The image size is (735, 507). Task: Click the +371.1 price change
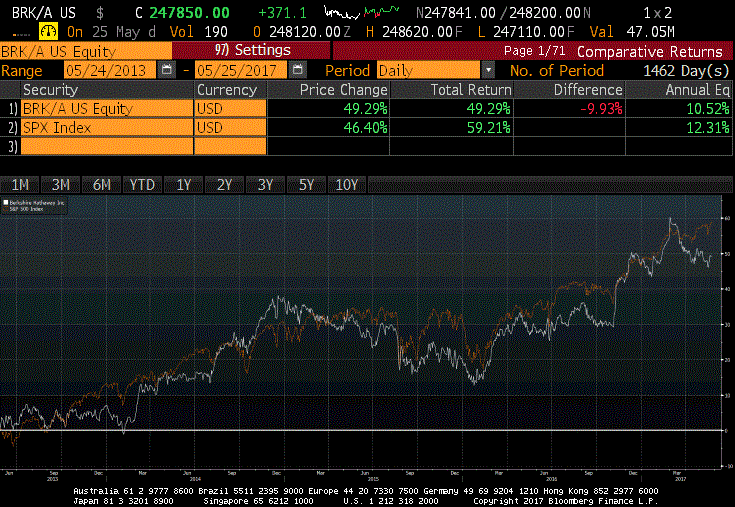click(x=283, y=13)
